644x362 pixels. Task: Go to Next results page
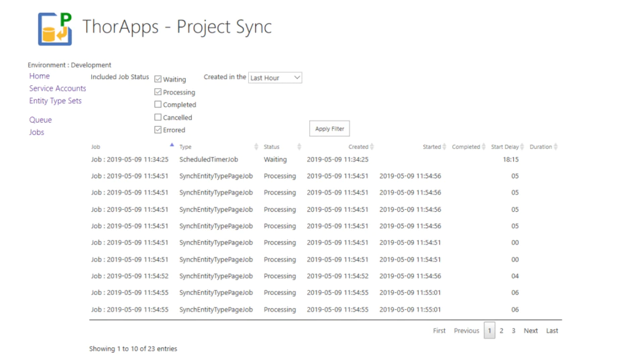[531, 330]
